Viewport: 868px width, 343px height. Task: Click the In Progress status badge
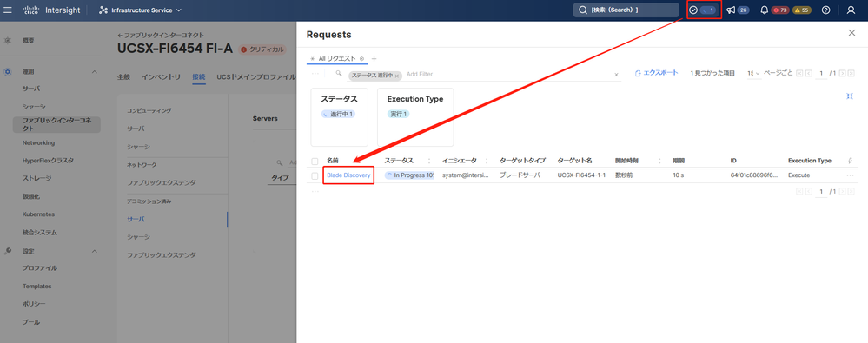point(409,175)
